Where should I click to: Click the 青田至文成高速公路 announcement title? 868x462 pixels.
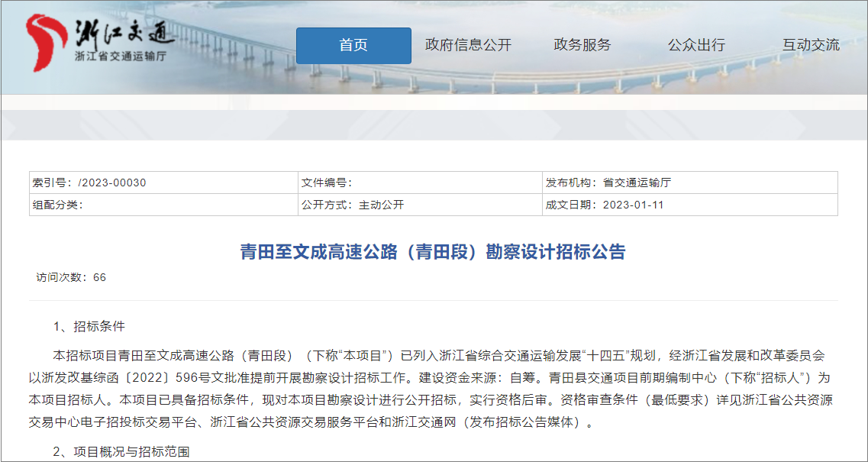433,252
